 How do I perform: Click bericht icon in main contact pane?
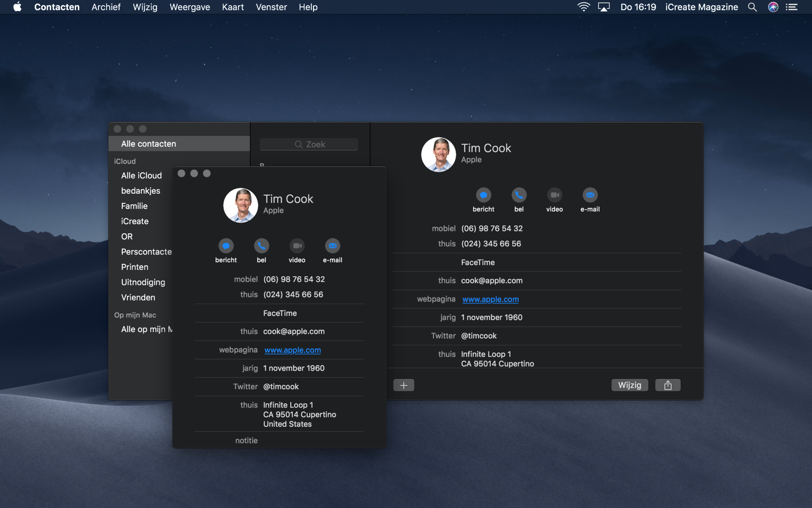(x=483, y=195)
